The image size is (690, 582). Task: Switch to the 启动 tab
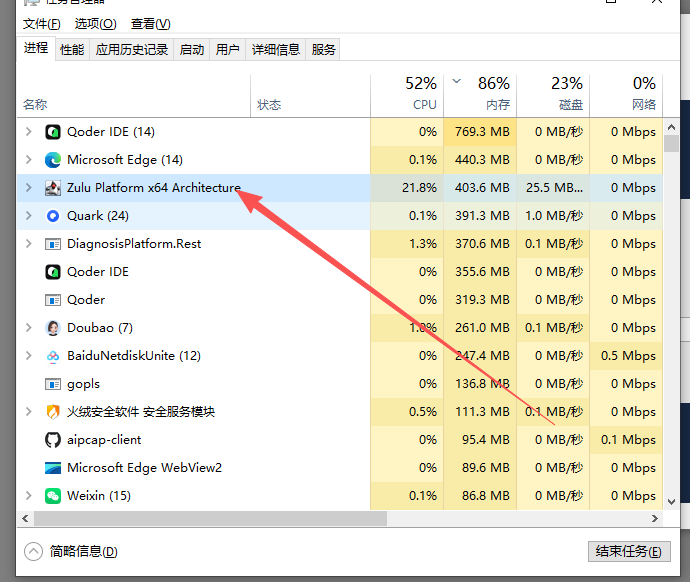191,49
